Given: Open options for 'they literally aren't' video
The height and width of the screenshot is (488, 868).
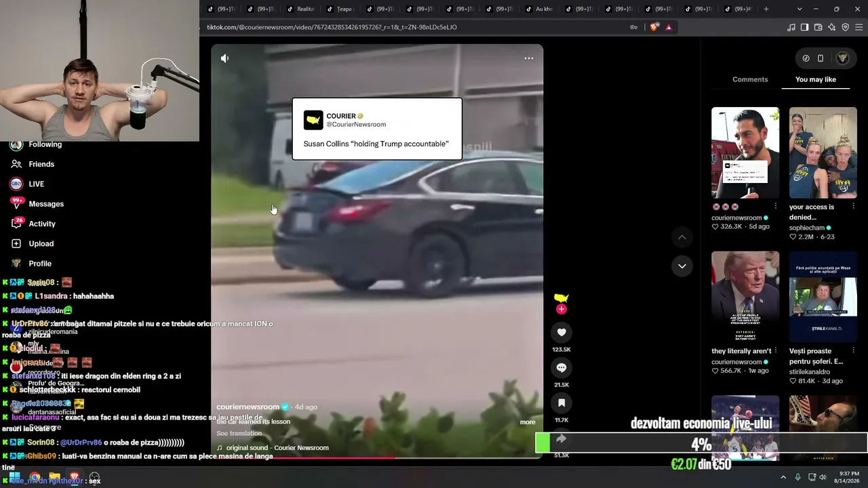Looking at the screenshot, I should [776, 351].
